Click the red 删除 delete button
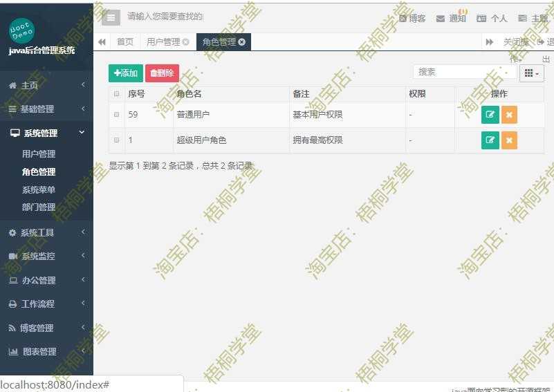 pyautogui.click(x=162, y=73)
